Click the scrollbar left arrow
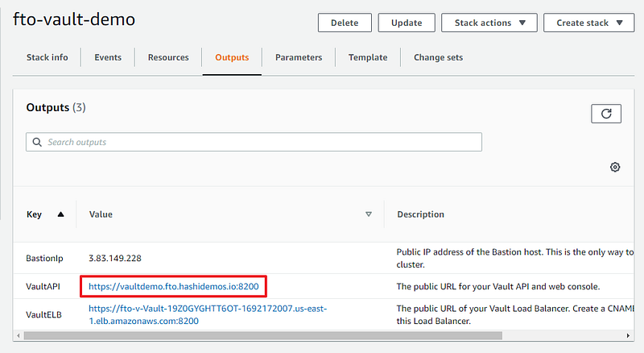The image size is (644, 353). (18, 336)
